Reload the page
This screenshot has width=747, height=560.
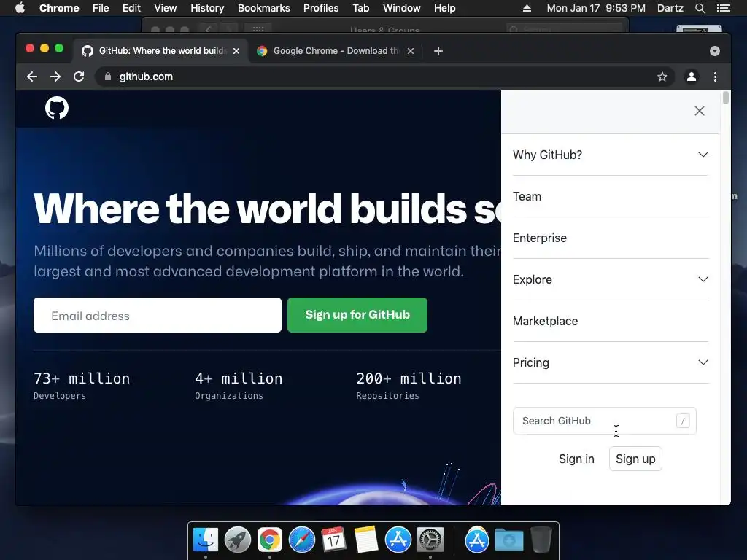click(79, 77)
